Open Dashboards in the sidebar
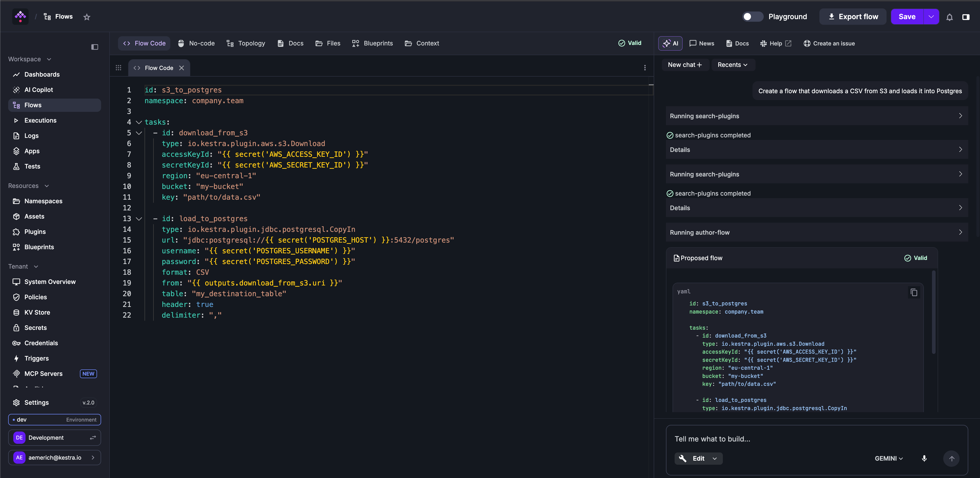980x478 pixels. [54, 74]
